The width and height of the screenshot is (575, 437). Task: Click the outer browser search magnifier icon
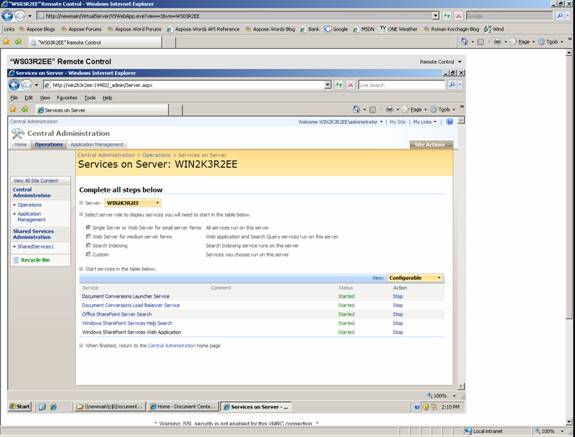pos(560,16)
